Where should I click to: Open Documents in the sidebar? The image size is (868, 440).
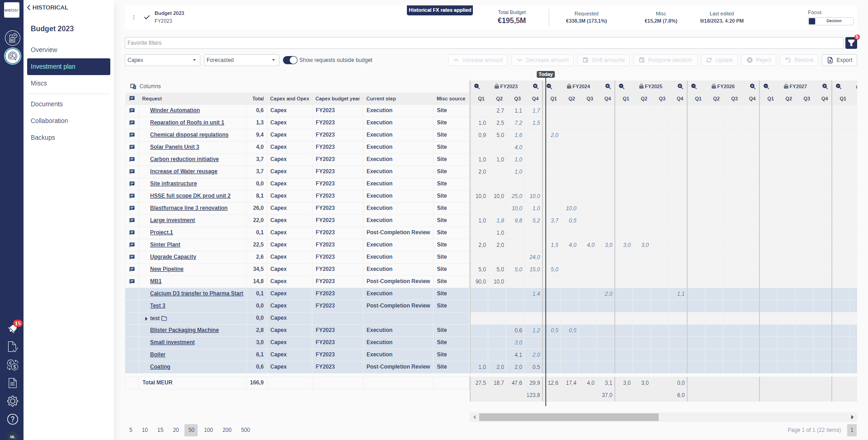click(47, 104)
